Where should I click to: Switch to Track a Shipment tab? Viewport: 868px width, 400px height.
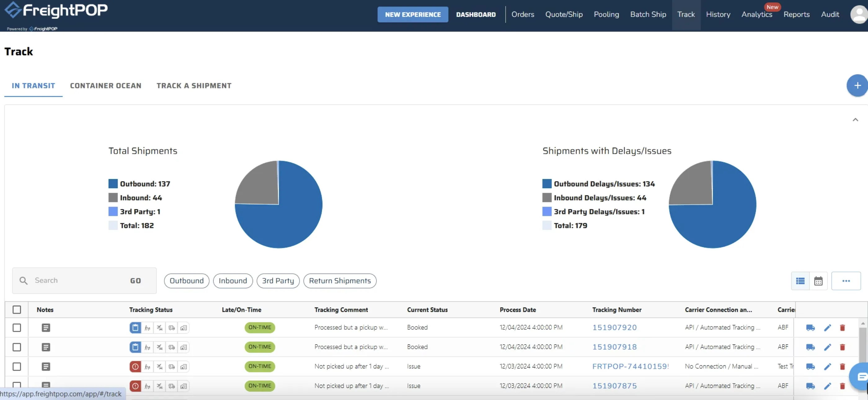194,86
